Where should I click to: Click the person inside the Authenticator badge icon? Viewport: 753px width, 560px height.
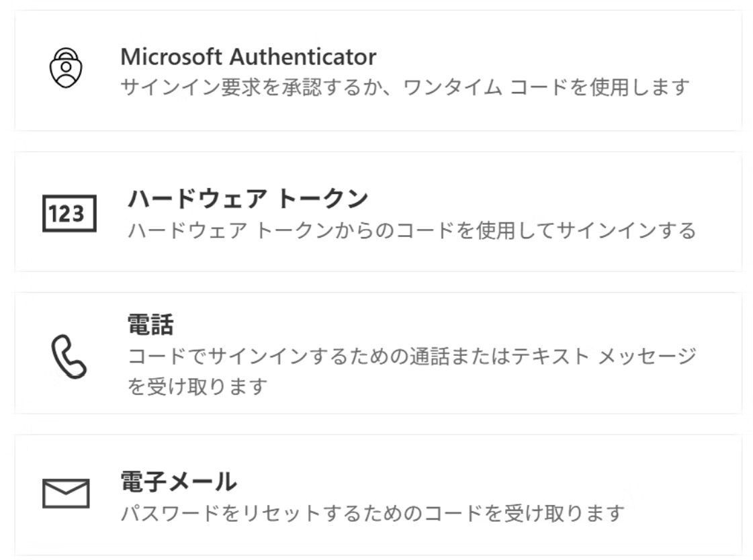pyautogui.click(x=65, y=71)
